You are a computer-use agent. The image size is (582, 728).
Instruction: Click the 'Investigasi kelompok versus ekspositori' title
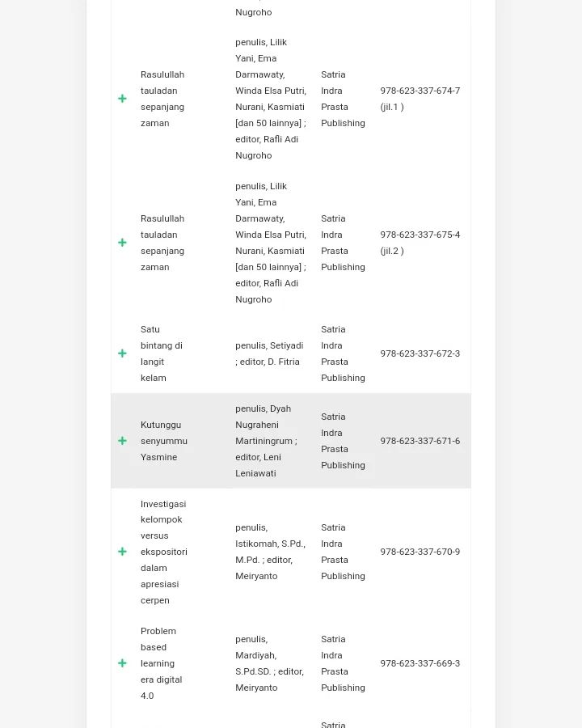164,552
